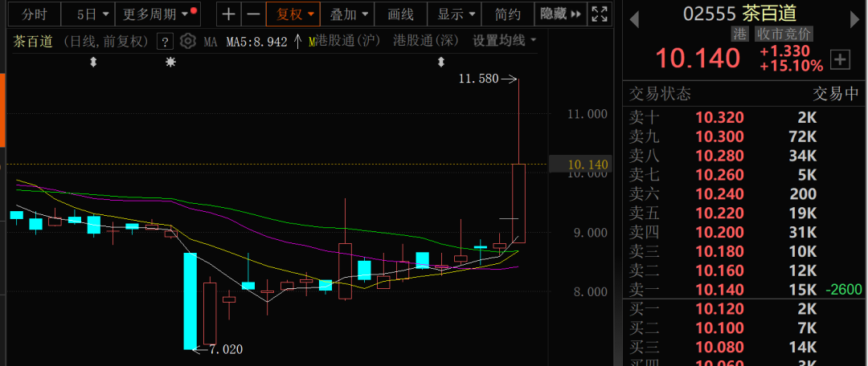The image size is (868, 366).
Task: Select 卖二 price 10.160
Action: click(x=719, y=270)
